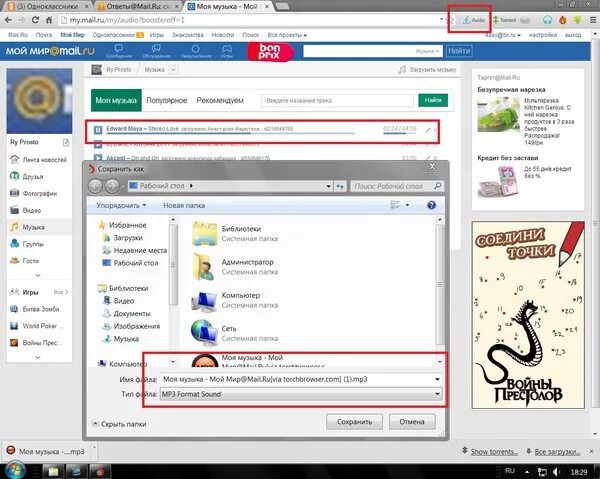The width and height of the screenshot is (600, 479).
Task: Click the volume speaker icon in the tray
Action: tap(557, 472)
